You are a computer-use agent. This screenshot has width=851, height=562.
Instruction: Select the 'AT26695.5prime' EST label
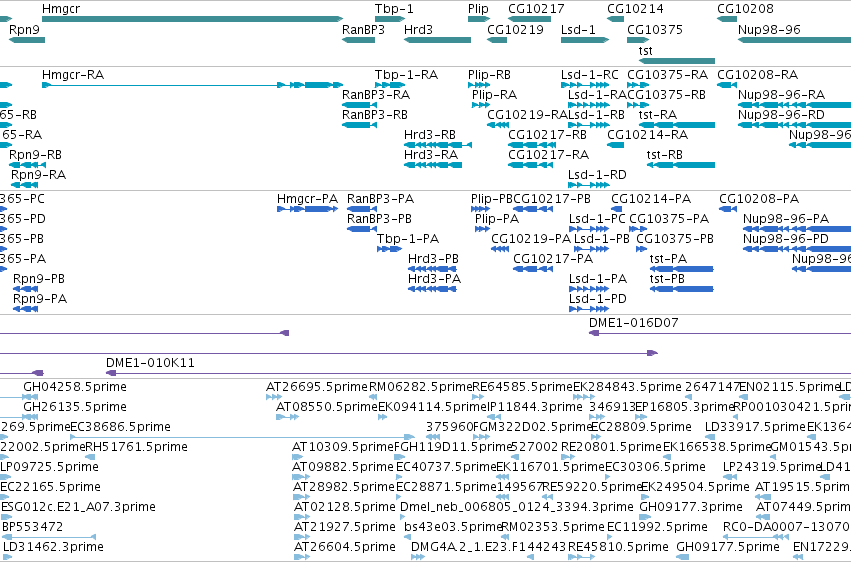[x=317, y=387]
